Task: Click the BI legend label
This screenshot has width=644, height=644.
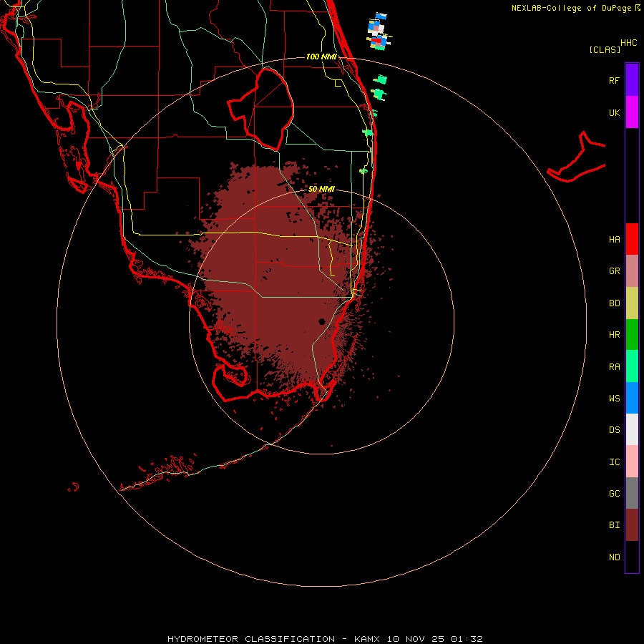Action: [x=614, y=525]
